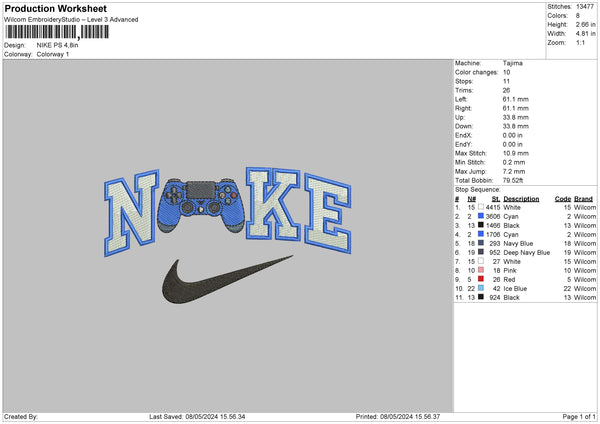The height and width of the screenshot is (424, 600).
Task: Click the 'Wilcom EmbroideryStudio – Level 3 Advanced' text
Action: point(71,20)
